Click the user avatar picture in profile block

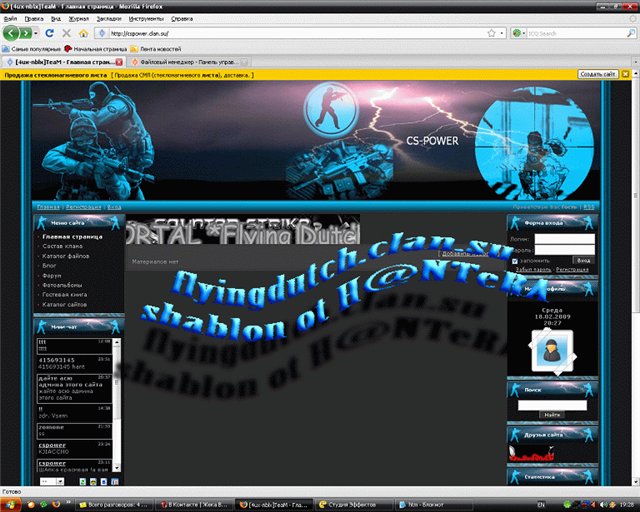coord(552,352)
